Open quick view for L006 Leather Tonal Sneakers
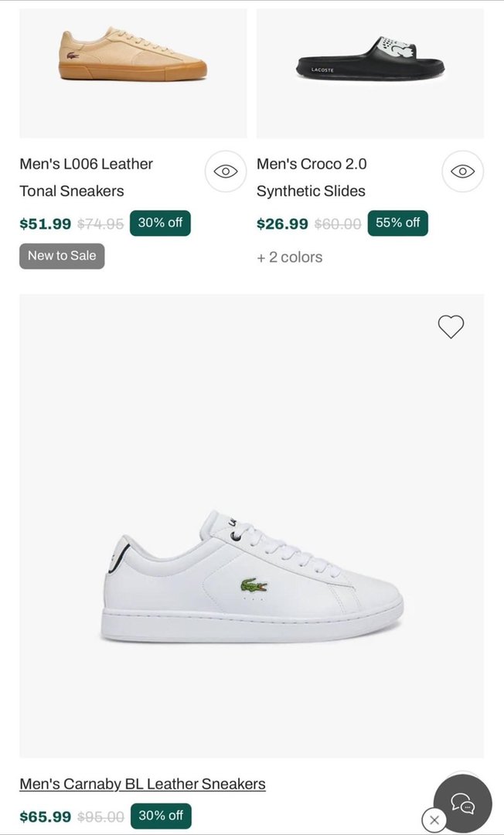Screen dimensions: 504x835 click(226, 172)
